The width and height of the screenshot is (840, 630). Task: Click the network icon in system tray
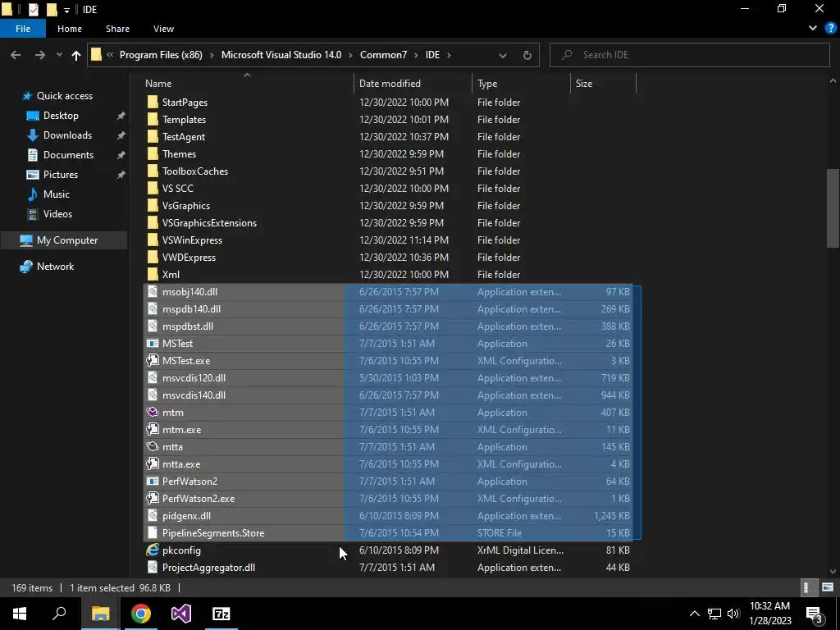714,614
